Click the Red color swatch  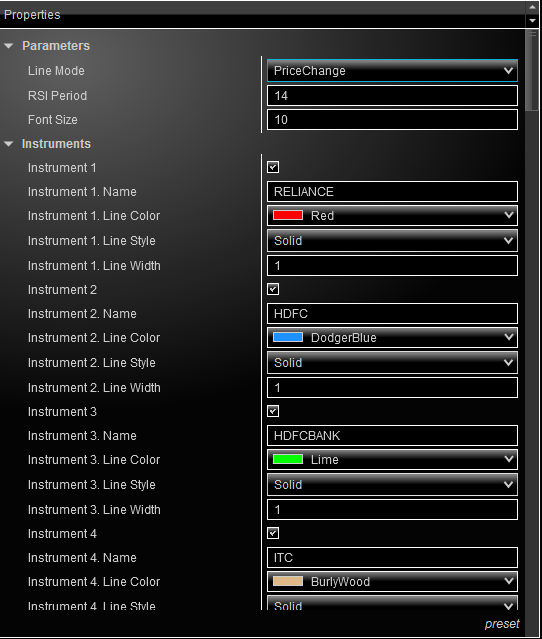[x=288, y=215]
